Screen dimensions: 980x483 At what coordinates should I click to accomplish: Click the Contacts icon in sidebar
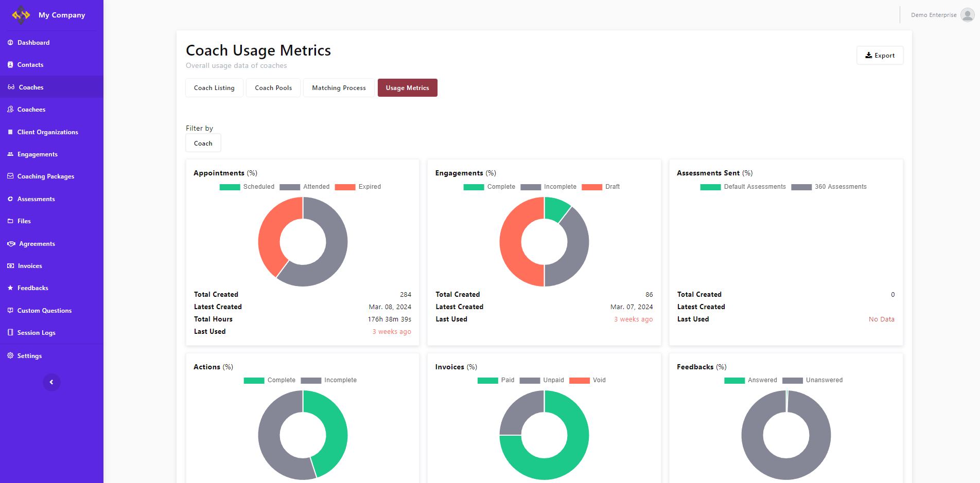coord(10,65)
